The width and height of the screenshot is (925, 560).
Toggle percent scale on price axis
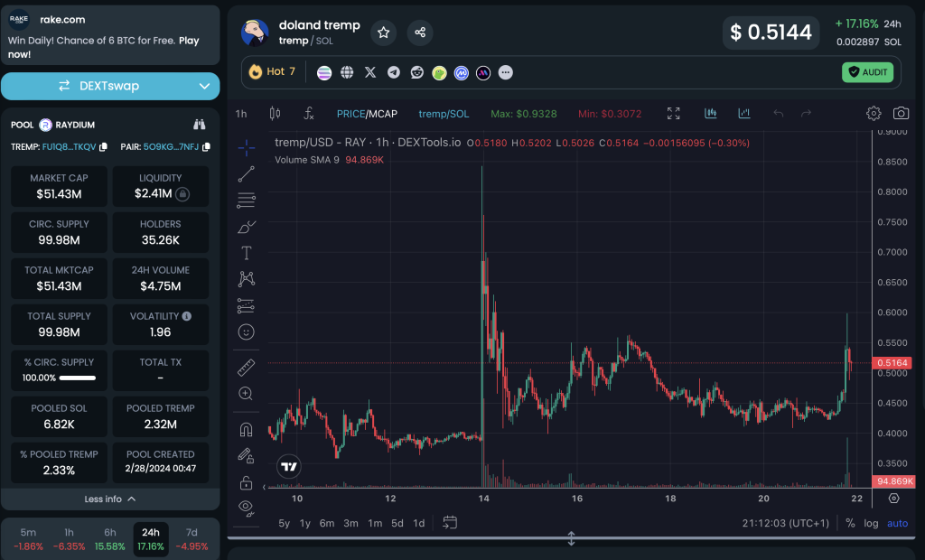[x=850, y=523]
